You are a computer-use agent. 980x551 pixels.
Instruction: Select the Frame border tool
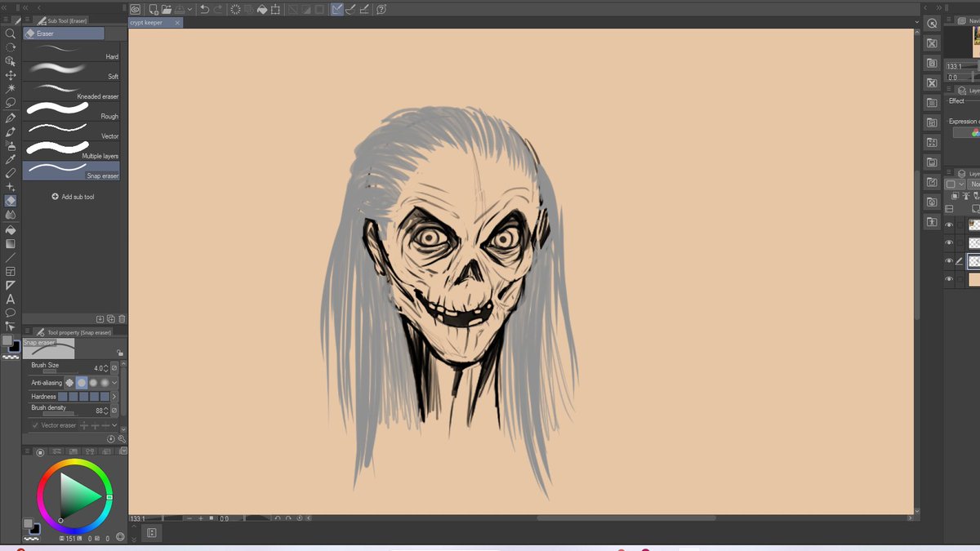coord(11,271)
